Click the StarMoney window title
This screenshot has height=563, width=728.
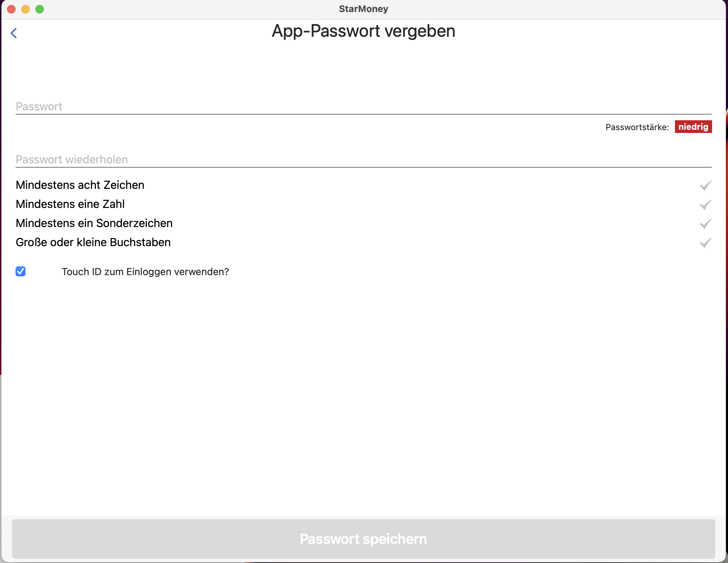tap(363, 9)
